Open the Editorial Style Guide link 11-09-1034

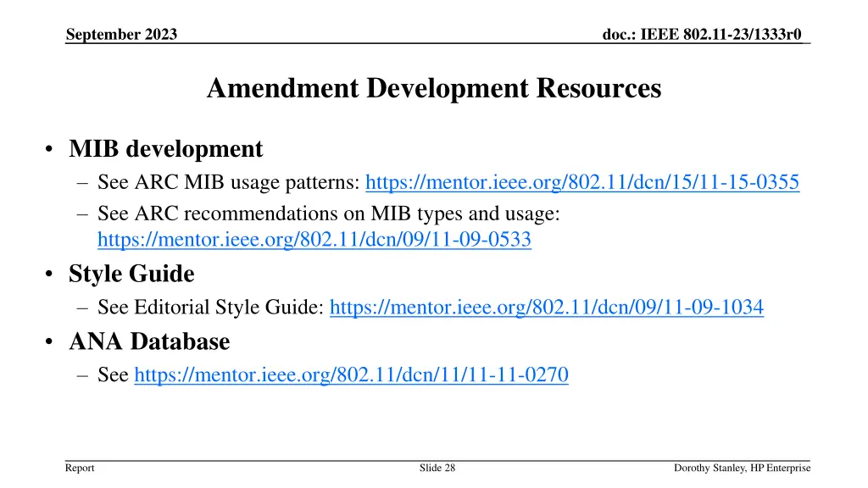pos(547,307)
